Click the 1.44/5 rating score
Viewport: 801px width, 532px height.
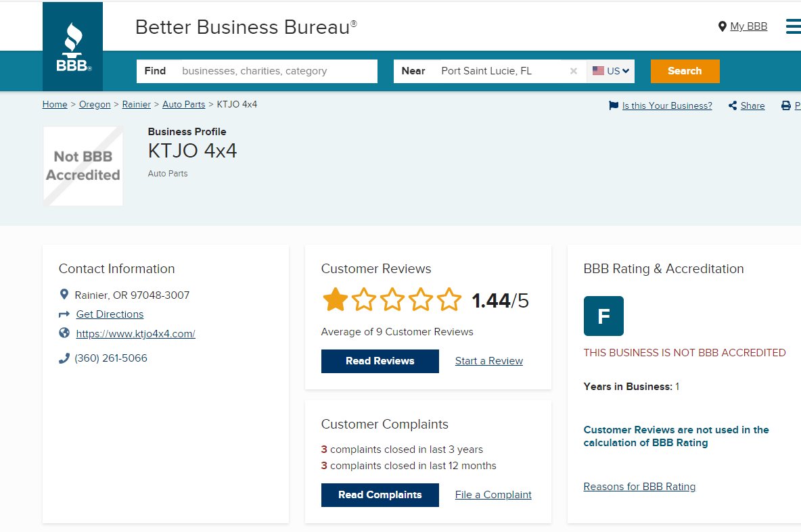(500, 300)
